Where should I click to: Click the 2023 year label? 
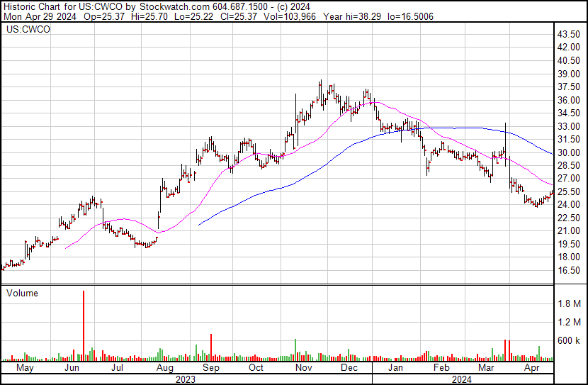click(x=185, y=379)
